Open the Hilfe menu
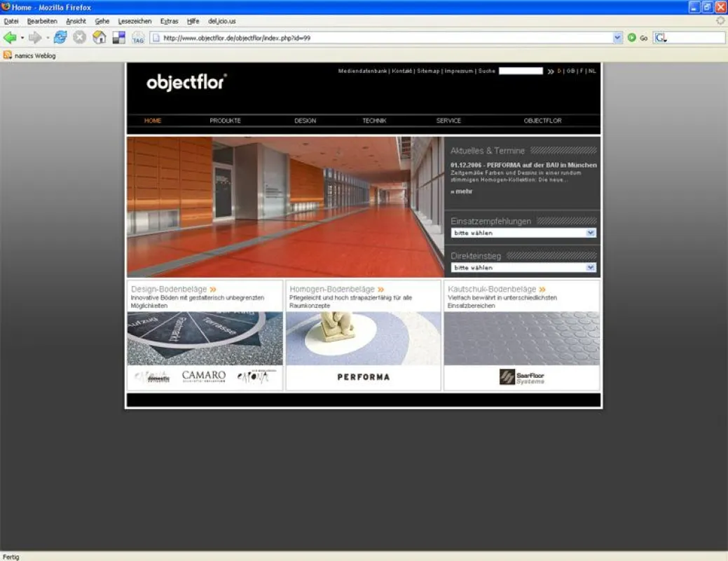 [193, 21]
